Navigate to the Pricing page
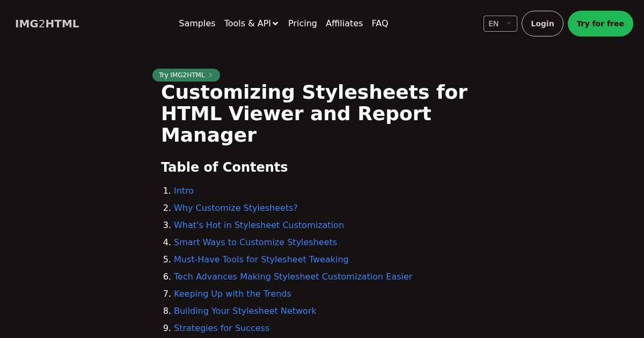 302,23
